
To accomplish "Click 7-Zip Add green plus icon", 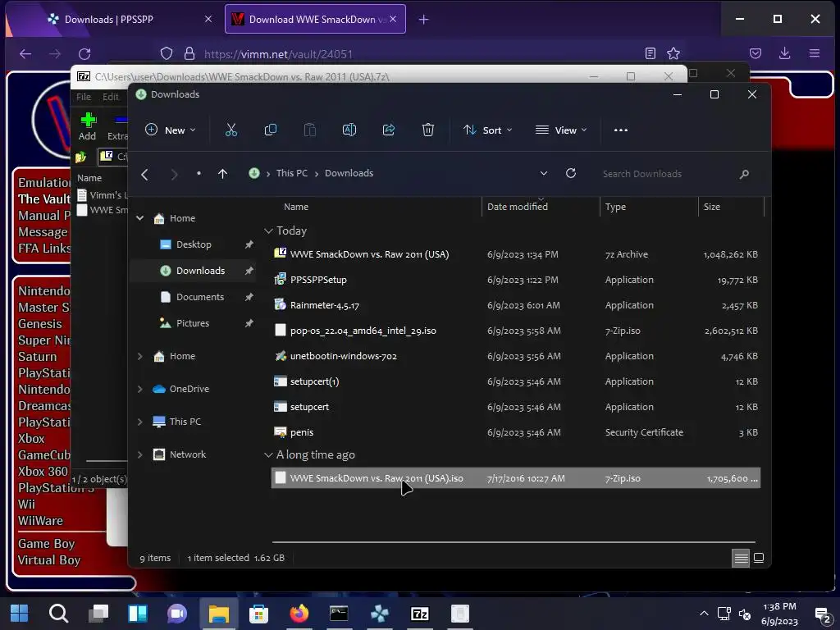I will [x=88, y=121].
